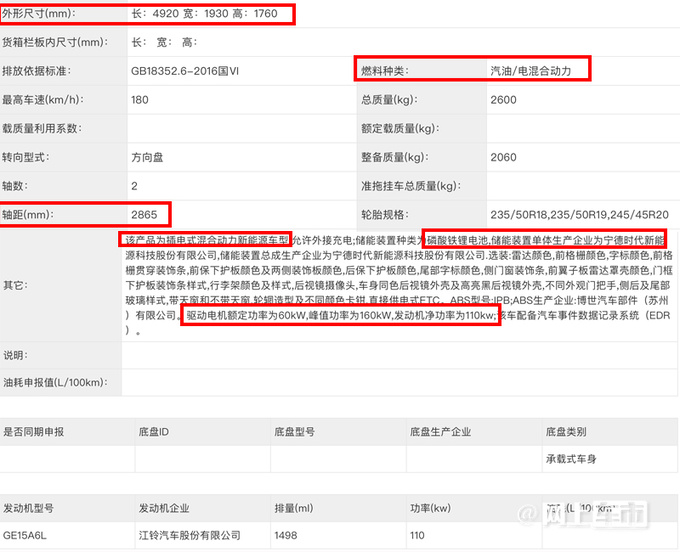The height and width of the screenshot is (552, 680).
Task: Select the 汽油/电混合动力 fuel type value
Action: point(530,71)
